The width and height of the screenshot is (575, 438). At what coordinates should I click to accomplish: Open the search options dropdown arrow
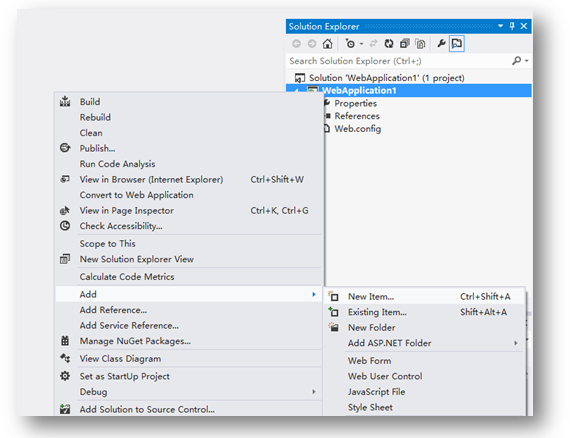527,61
